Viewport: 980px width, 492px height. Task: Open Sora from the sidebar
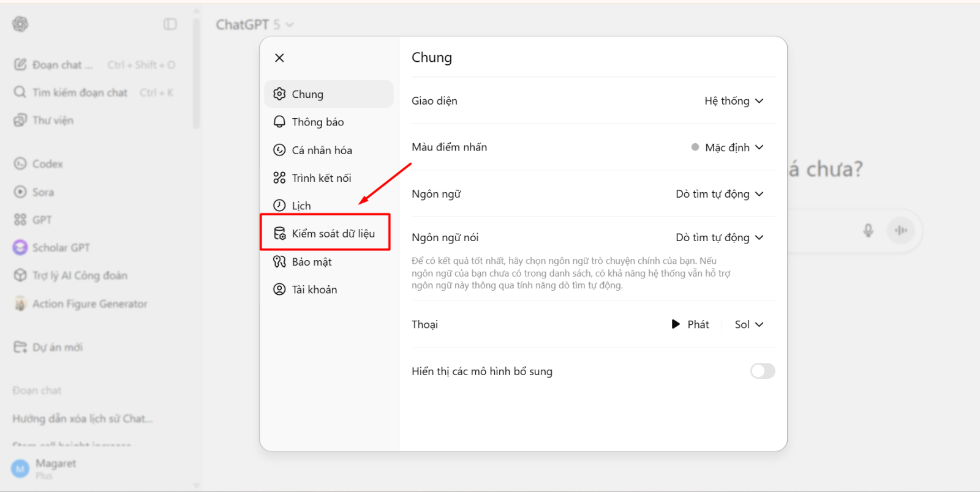(x=95, y=192)
